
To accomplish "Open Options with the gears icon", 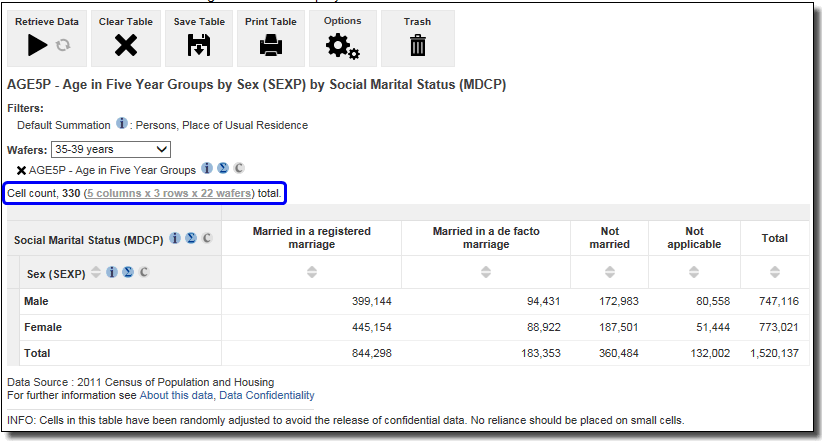I will point(342,45).
